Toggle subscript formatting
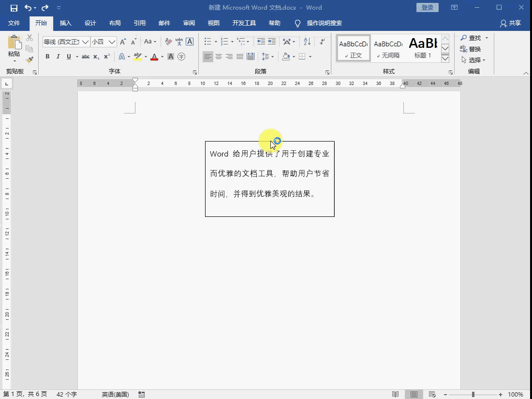Viewport: 532px width, 399px height. [x=96, y=57]
